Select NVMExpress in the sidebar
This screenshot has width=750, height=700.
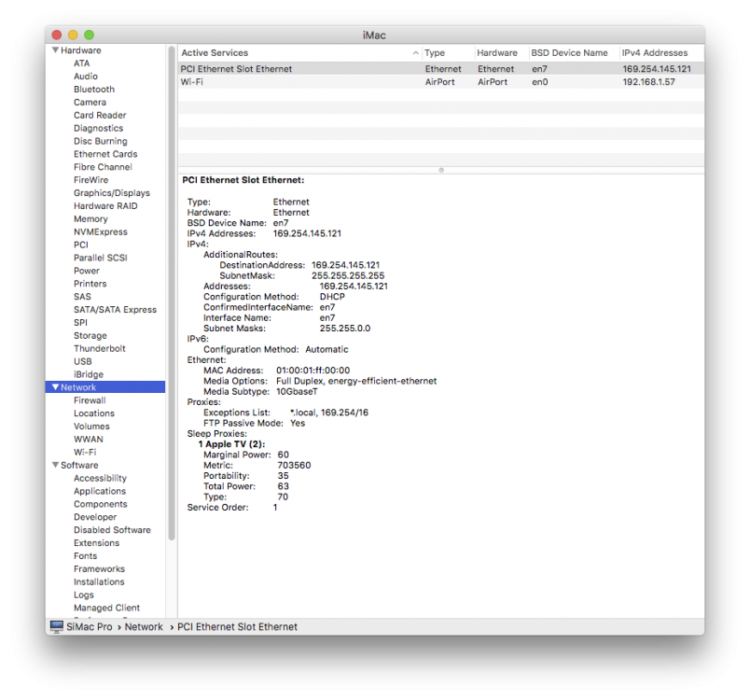[x=101, y=231]
